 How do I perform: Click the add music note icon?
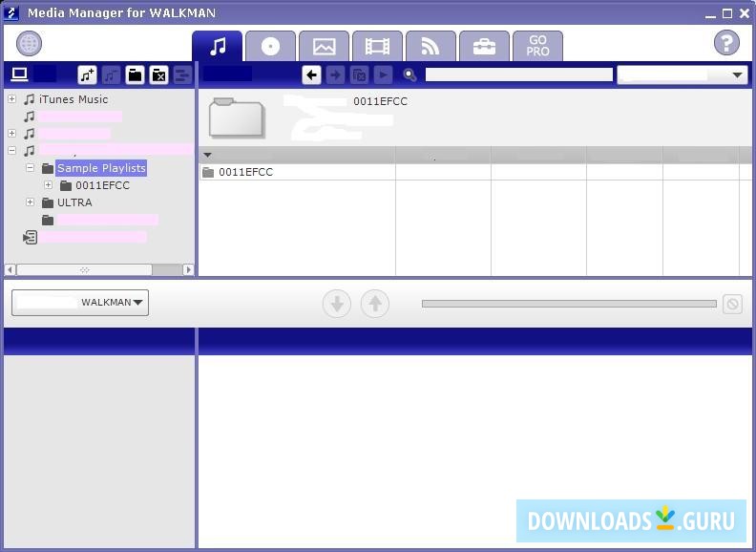tap(87, 74)
